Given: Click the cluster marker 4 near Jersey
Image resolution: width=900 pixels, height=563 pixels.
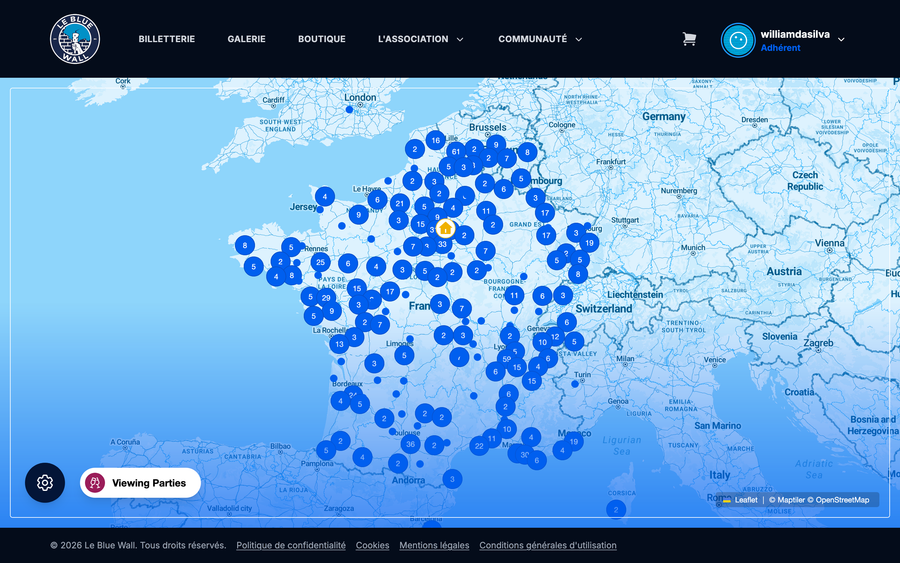Looking at the screenshot, I should click(x=325, y=196).
